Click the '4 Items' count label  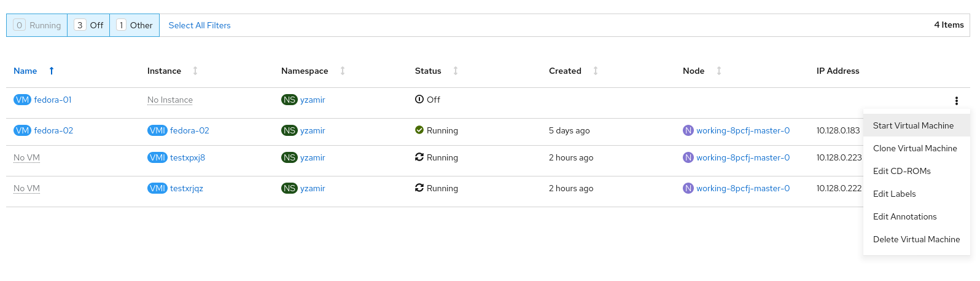[949, 25]
